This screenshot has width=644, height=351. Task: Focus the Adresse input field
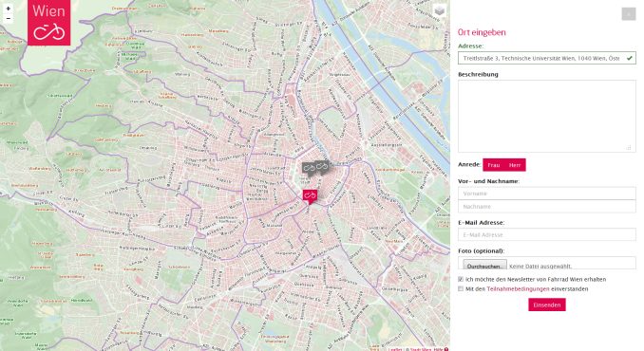click(x=547, y=58)
